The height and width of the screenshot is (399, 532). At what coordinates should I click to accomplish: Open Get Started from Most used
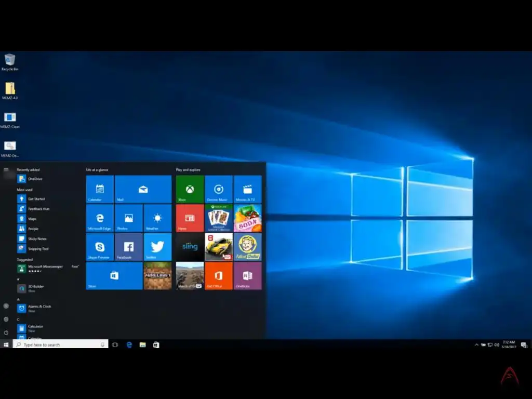(x=47, y=199)
